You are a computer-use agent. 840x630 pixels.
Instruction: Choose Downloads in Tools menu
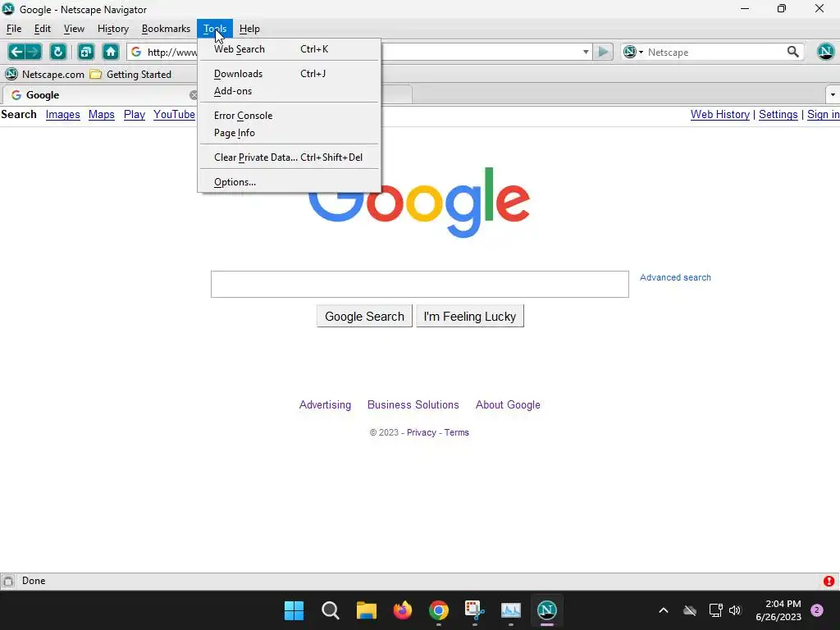(290, 74)
